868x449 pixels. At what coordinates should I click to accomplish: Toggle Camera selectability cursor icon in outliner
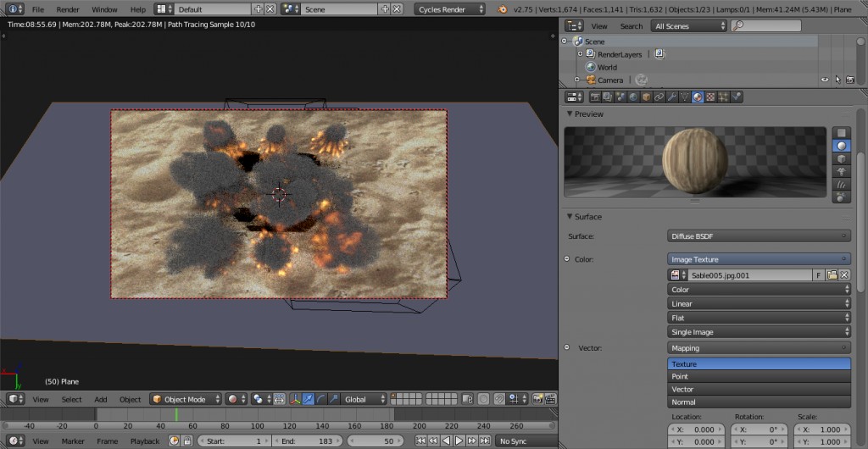[x=837, y=80]
